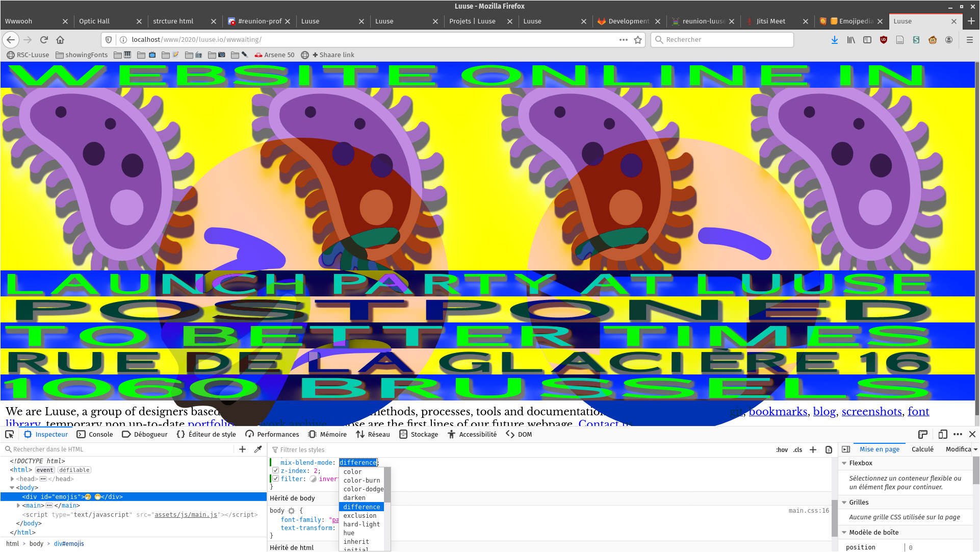Uncheck the filter property checkbox
The height and width of the screenshot is (552, 980).
275,479
